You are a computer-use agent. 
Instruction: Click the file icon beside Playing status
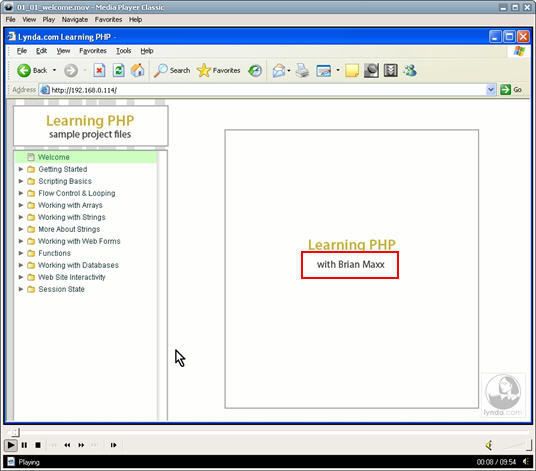[x=11, y=462]
